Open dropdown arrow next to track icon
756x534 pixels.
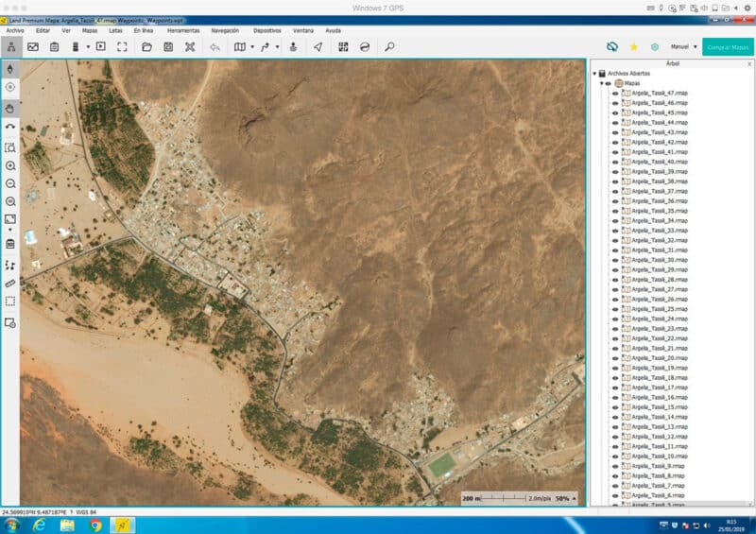(x=277, y=47)
